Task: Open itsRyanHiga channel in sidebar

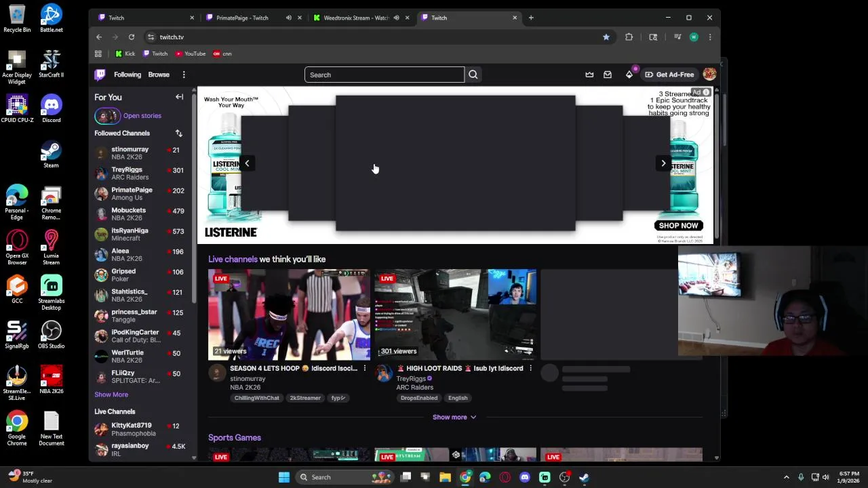Action: pyautogui.click(x=141, y=235)
